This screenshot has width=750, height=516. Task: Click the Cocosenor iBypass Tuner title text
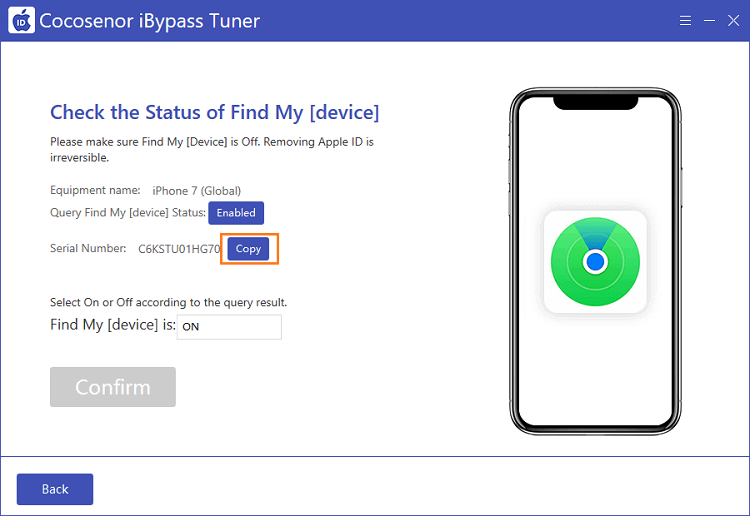pos(150,21)
